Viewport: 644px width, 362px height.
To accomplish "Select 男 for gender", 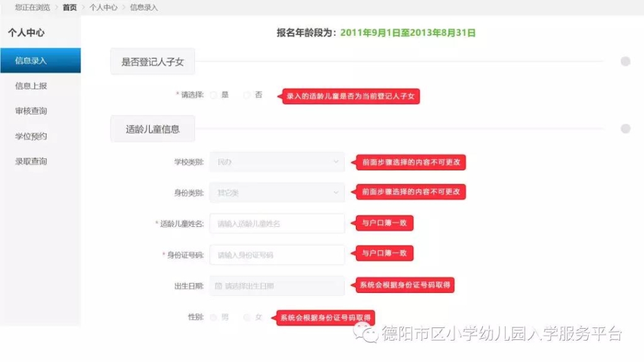I will pyautogui.click(x=213, y=317).
